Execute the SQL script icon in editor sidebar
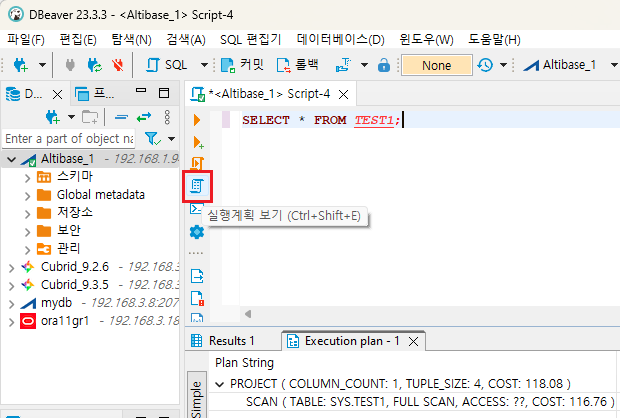 (197, 163)
